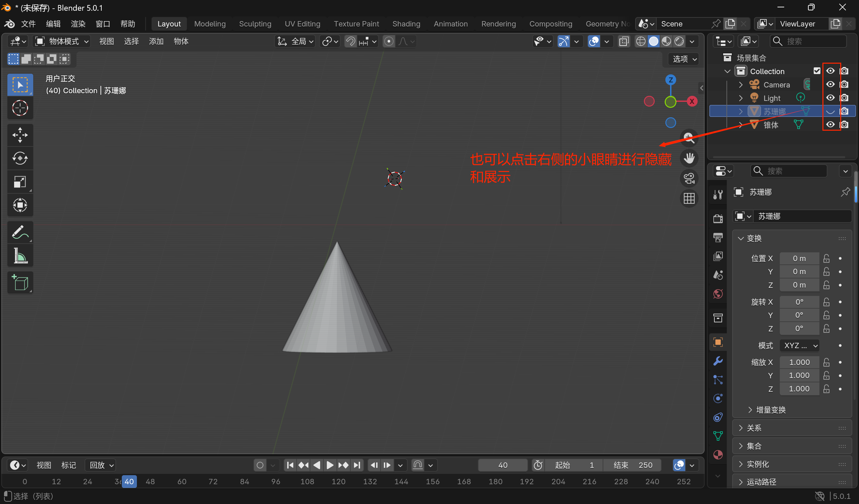Select the Rotate tool
The height and width of the screenshot is (504, 859).
coord(20,159)
